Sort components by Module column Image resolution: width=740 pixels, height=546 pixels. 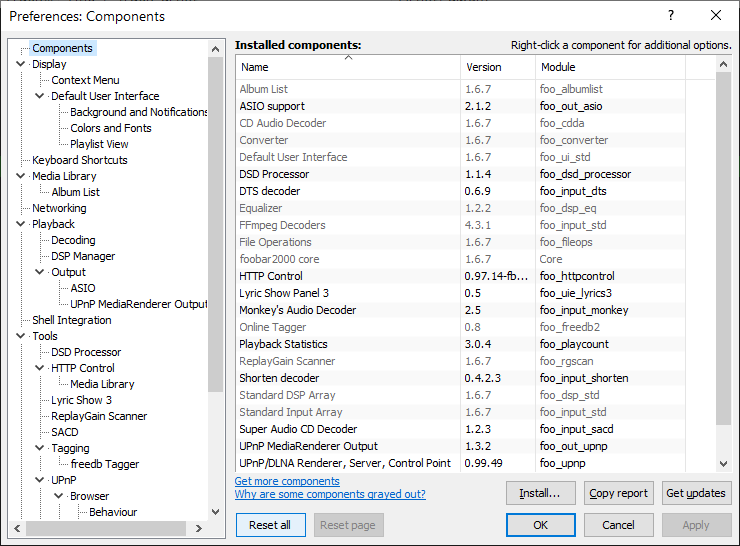pos(610,67)
